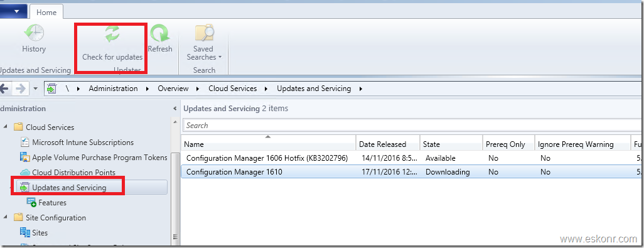Open the History ribbon button

click(x=34, y=39)
